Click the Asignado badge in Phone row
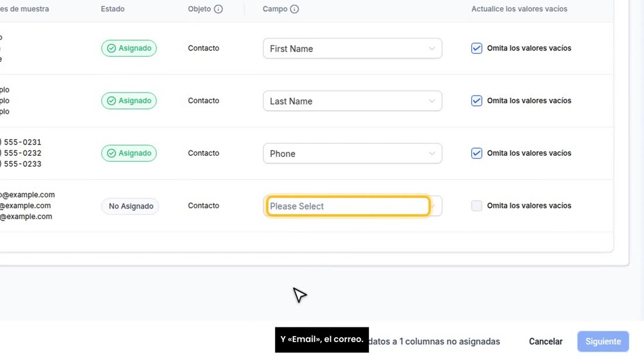644x362 pixels. 129,153
